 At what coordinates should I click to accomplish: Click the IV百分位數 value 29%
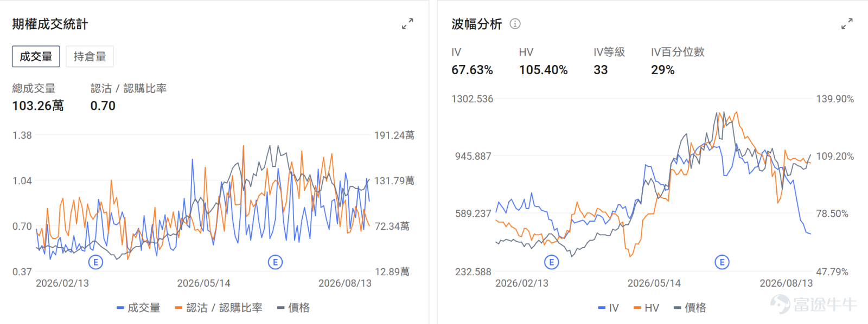[663, 70]
